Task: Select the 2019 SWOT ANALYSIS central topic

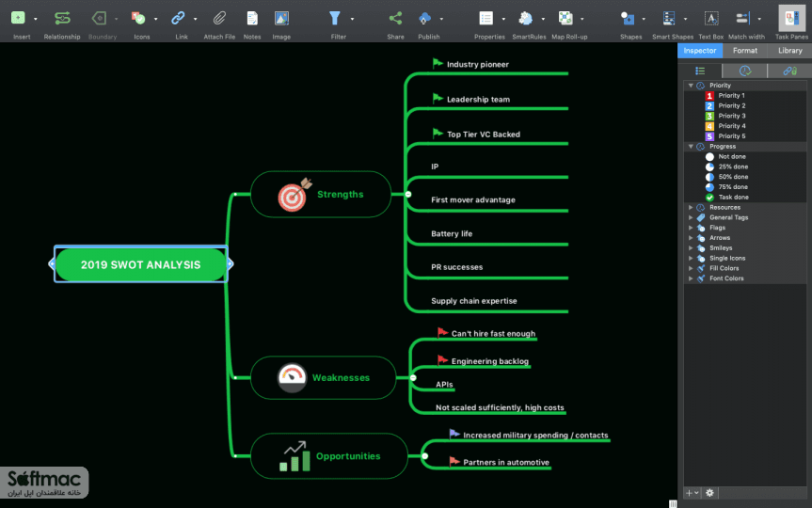Action: pyautogui.click(x=141, y=264)
